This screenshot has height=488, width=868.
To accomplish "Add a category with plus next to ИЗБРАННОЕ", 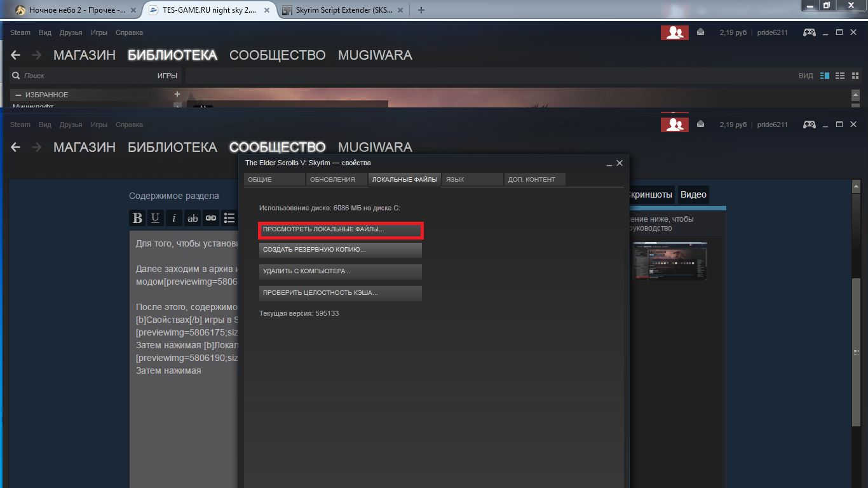I will (x=177, y=95).
